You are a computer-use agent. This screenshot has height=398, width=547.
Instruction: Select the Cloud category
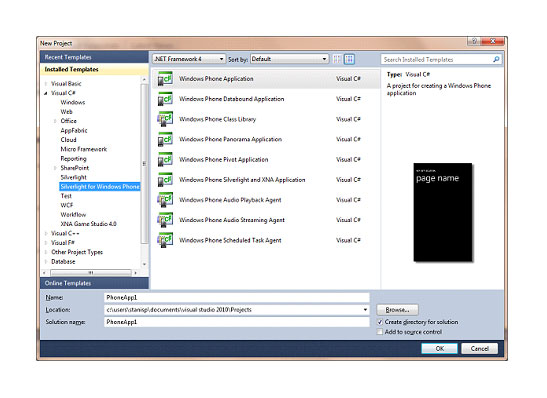68,140
